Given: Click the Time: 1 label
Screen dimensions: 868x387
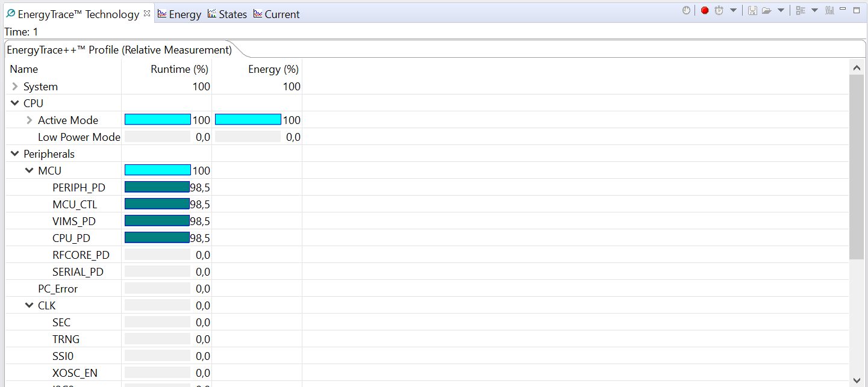Looking at the screenshot, I should pos(21,32).
